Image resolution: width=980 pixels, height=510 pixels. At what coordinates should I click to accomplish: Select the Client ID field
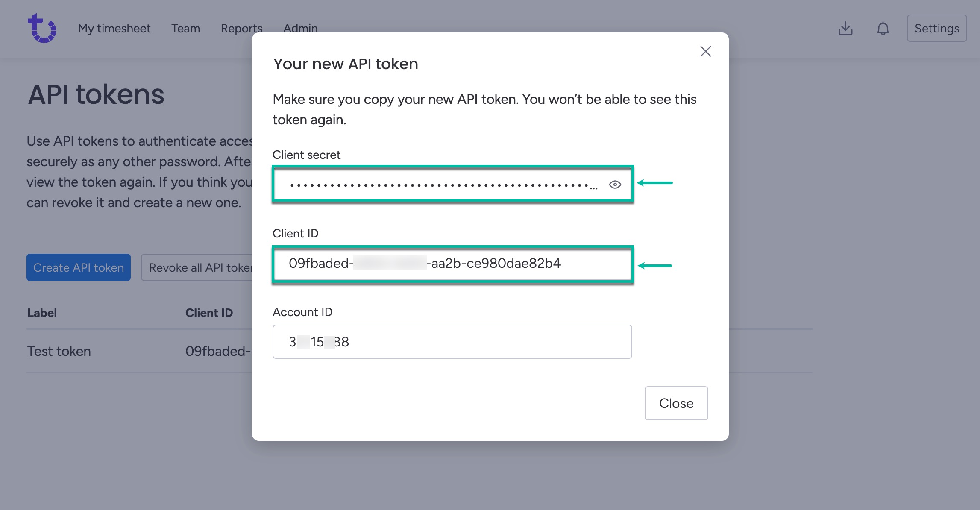(x=452, y=264)
